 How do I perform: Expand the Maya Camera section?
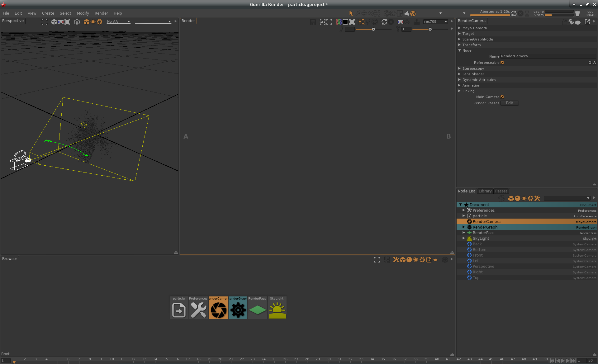(x=459, y=28)
